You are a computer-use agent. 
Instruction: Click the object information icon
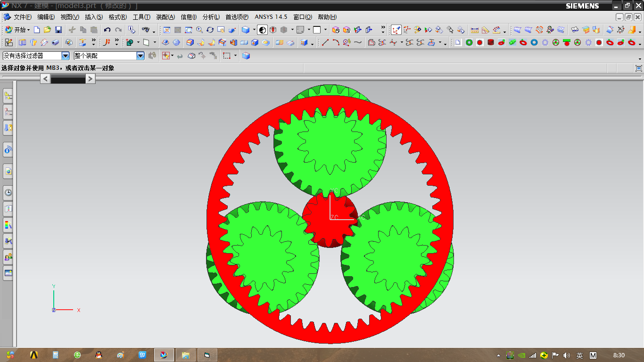click(x=132, y=30)
